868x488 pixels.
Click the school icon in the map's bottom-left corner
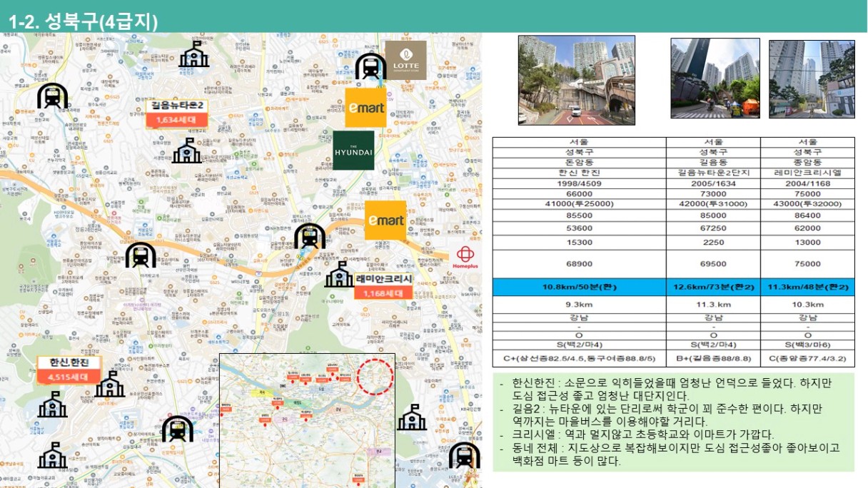(x=52, y=455)
